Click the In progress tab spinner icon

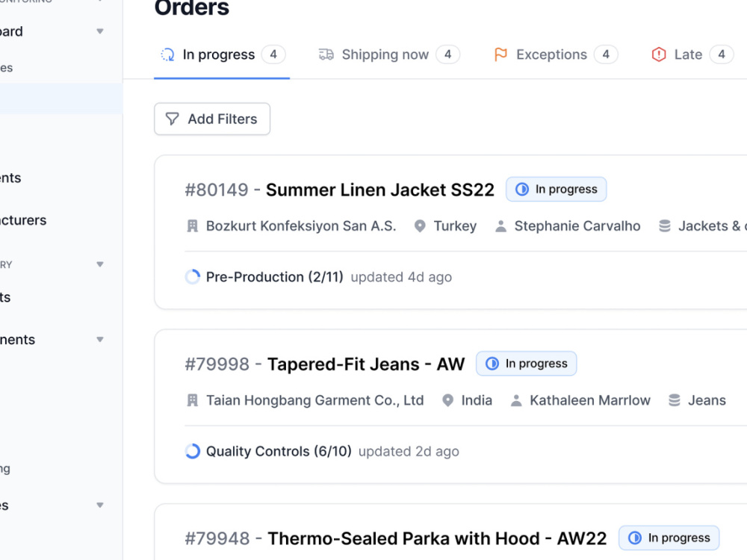(x=167, y=55)
